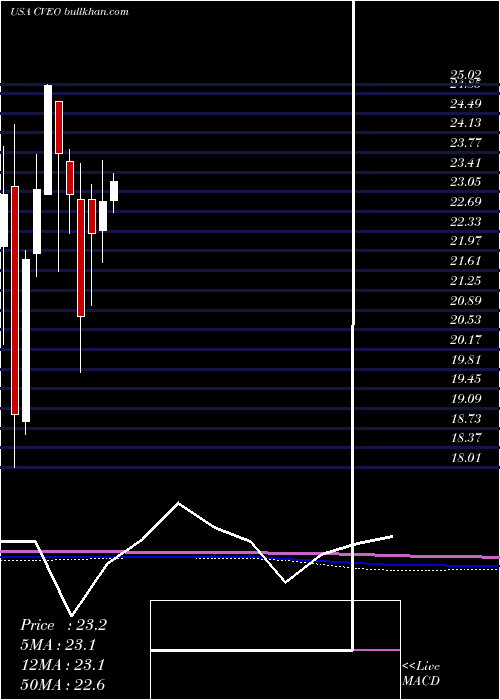The image size is (500, 700).
Task: Click the 18.73 price axis label
Action: point(466,419)
